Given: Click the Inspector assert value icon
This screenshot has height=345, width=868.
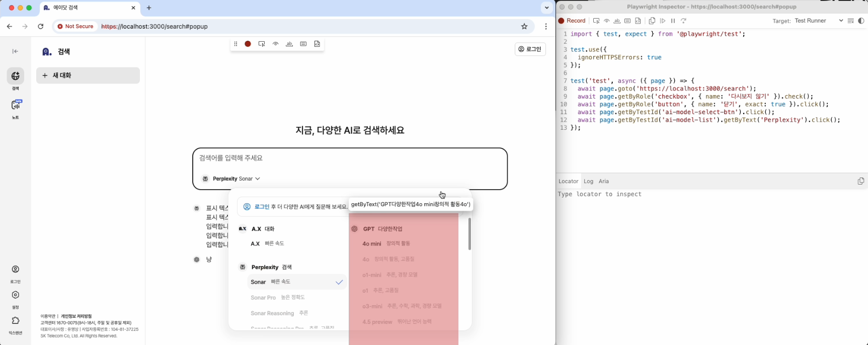Looking at the screenshot, I should click(627, 21).
